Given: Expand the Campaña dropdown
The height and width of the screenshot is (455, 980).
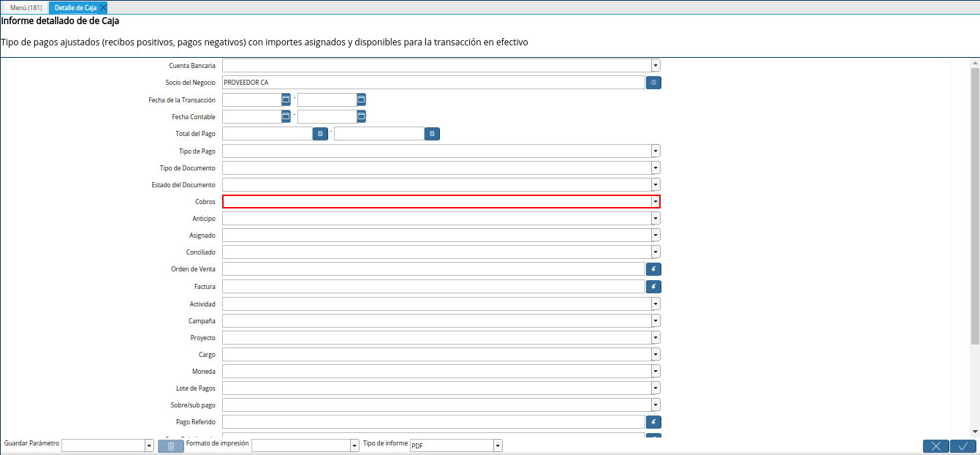Looking at the screenshot, I should [x=656, y=320].
